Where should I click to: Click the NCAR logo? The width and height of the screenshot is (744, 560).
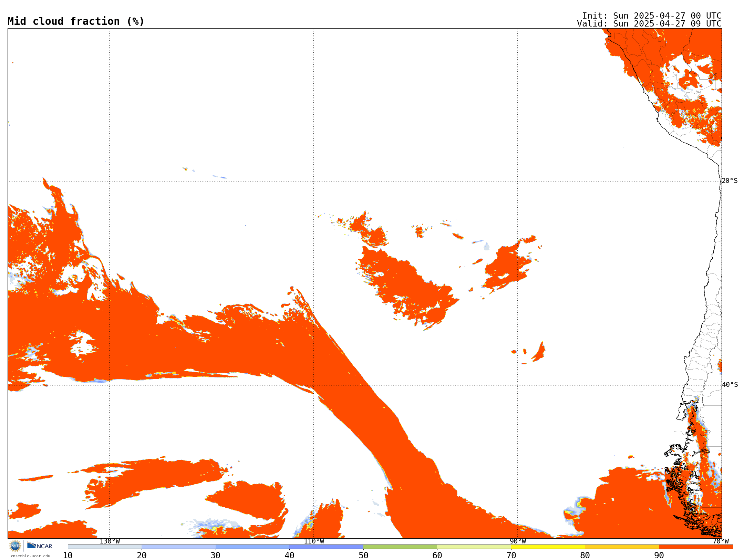tap(40, 546)
